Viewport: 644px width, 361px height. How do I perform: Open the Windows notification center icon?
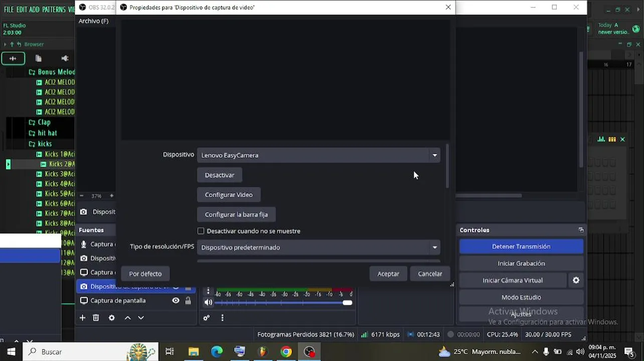pyautogui.click(x=629, y=351)
